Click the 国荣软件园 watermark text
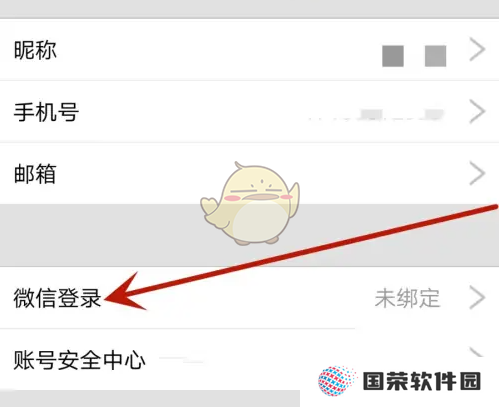This screenshot has width=500, height=407. click(422, 381)
